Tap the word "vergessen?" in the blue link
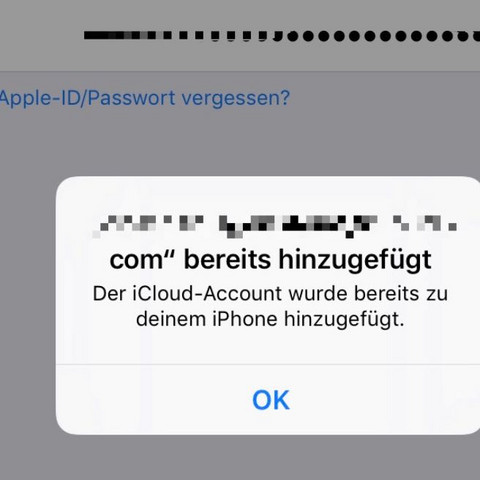Image resolution: width=480 pixels, height=480 pixels. [x=236, y=99]
